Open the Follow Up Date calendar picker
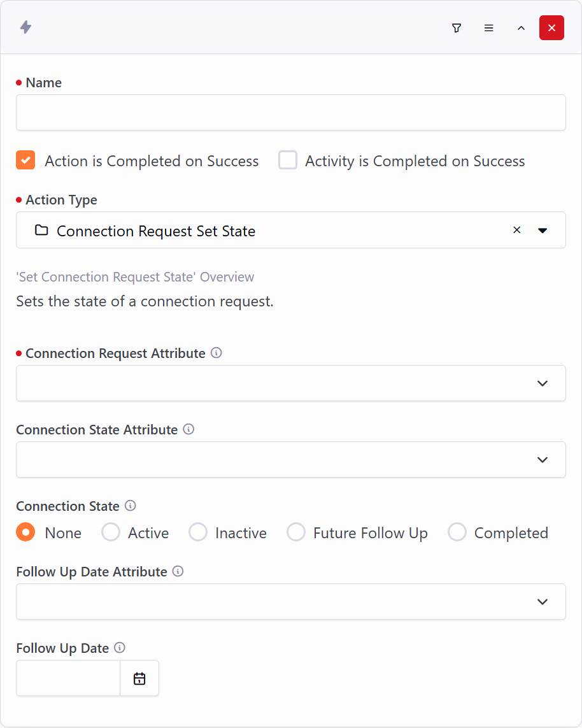The height and width of the screenshot is (728, 582). [139, 678]
